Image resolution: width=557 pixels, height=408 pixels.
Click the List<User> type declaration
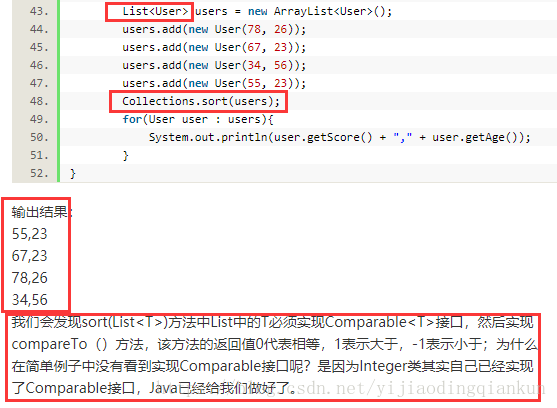pos(155,11)
